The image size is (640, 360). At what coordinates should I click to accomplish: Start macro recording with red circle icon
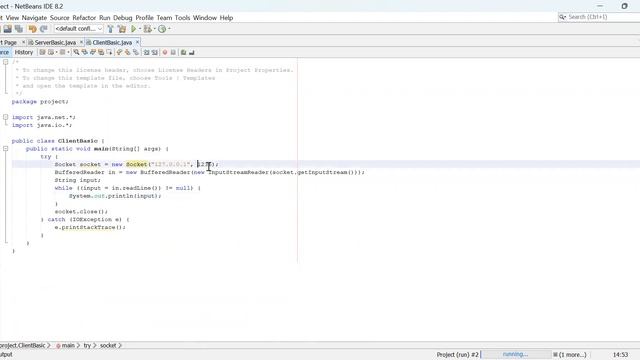click(x=165, y=52)
